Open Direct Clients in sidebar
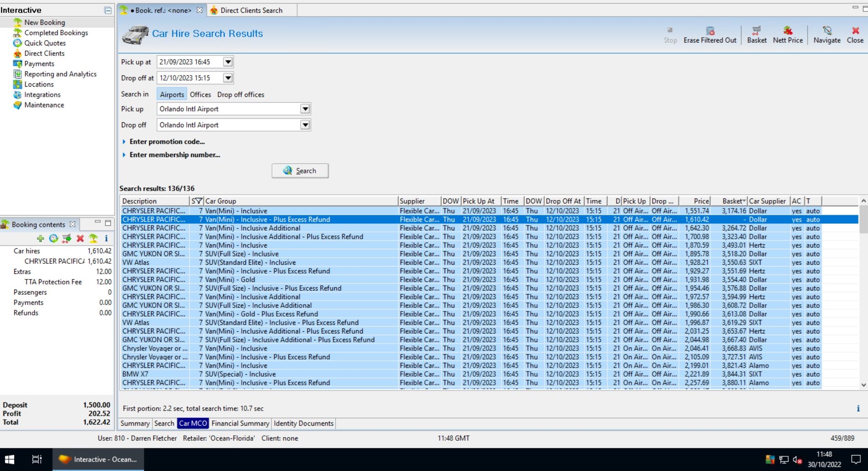Image resolution: width=868 pixels, height=471 pixels. tap(44, 53)
